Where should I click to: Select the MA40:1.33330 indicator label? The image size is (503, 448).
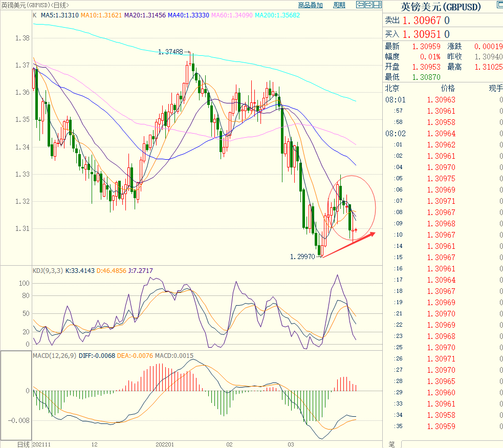[189, 15]
